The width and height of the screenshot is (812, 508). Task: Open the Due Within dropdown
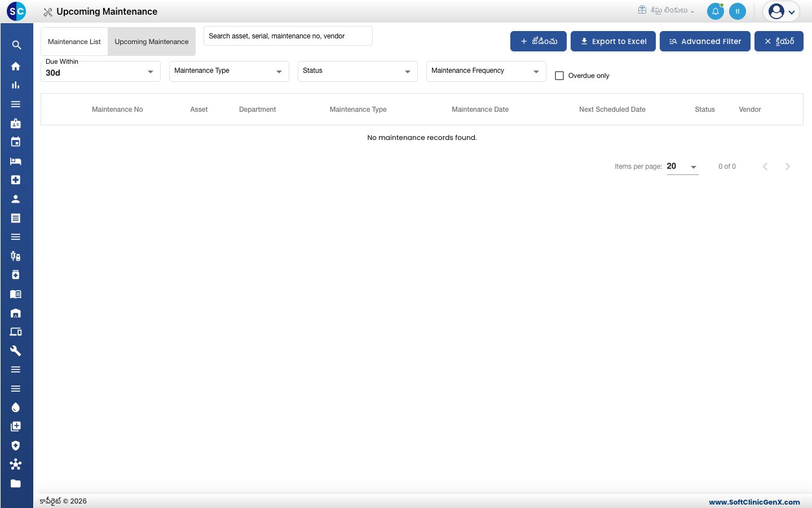(x=100, y=72)
